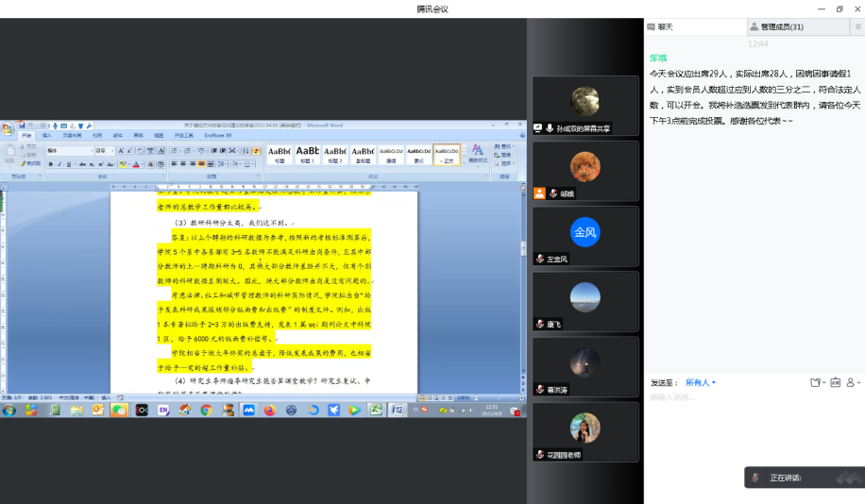Open the 插入 ribbon tab in Word
865x504 pixels.
46,136
